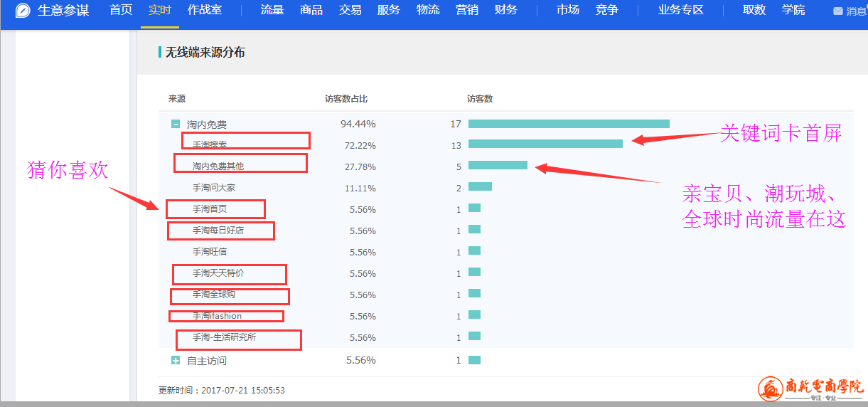Click the 72.22% value for 手淘搜索
This screenshot has width=868, height=407.
(360, 145)
